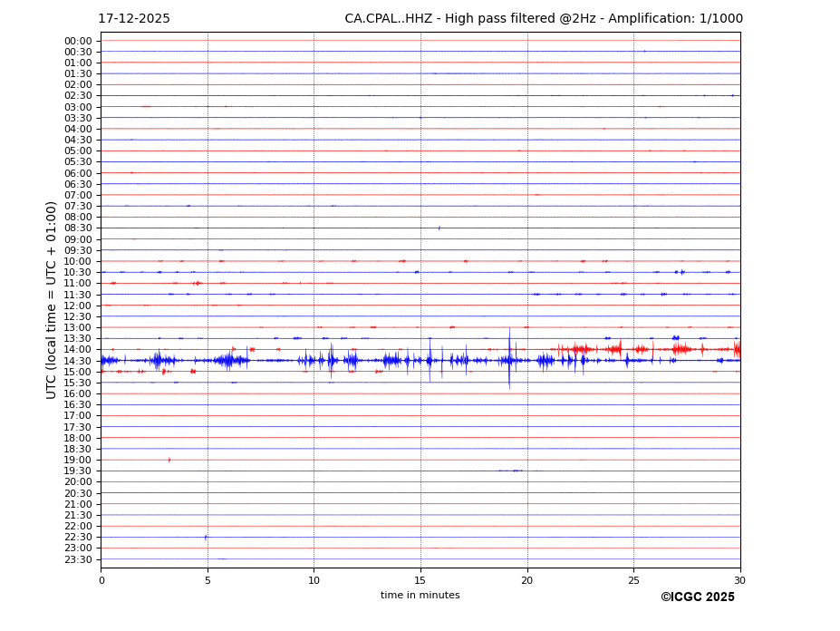The height and width of the screenshot is (631, 840).
Task: Click the 10:00 row time label
Action: click(78, 261)
